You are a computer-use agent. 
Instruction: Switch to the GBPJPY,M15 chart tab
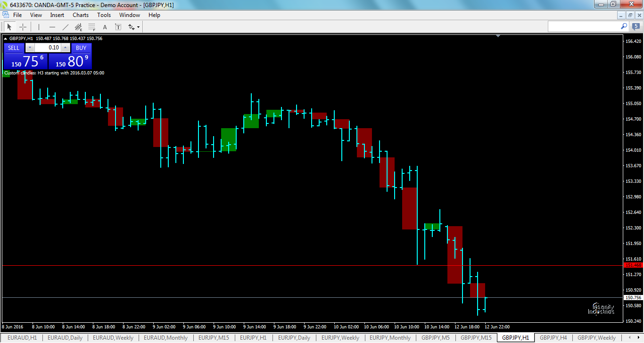(x=476, y=338)
